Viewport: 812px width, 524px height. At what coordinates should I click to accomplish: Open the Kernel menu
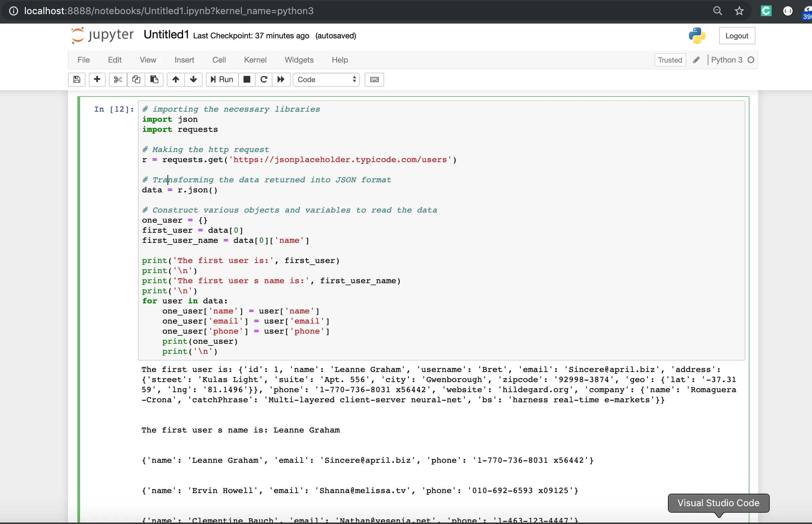[255, 60]
